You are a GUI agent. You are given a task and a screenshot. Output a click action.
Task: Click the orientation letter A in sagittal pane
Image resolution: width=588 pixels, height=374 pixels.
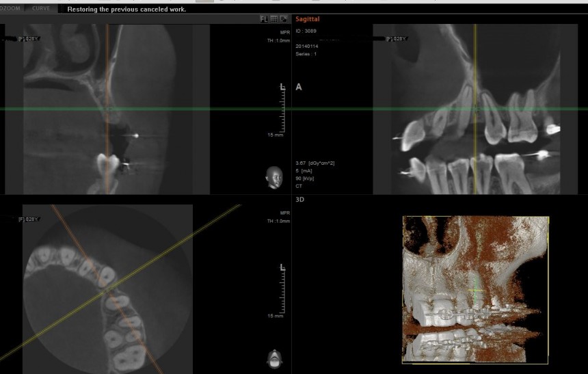(x=299, y=88)
